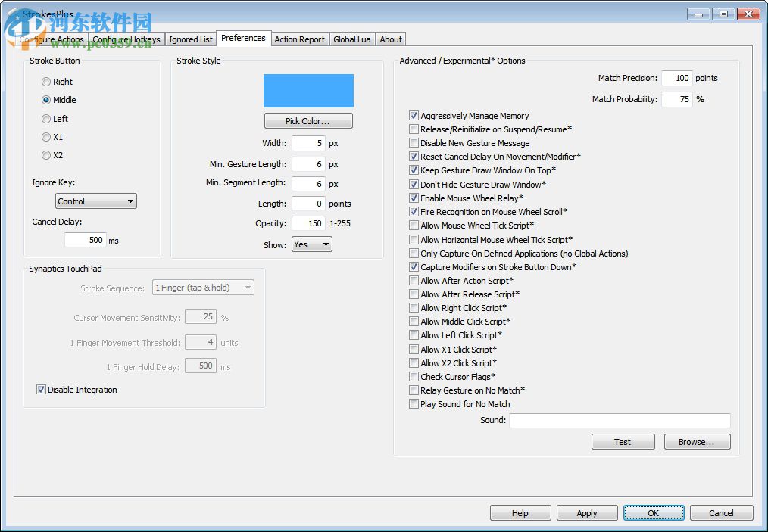Open the Ignored List tab
Screen dimensions: 768x532
[191, 39]
